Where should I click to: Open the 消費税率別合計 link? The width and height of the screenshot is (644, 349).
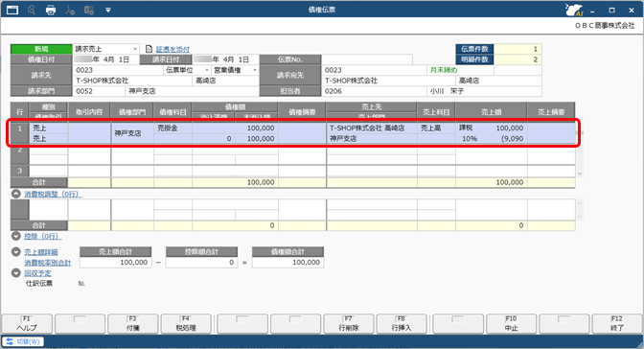tap(48, 263)
